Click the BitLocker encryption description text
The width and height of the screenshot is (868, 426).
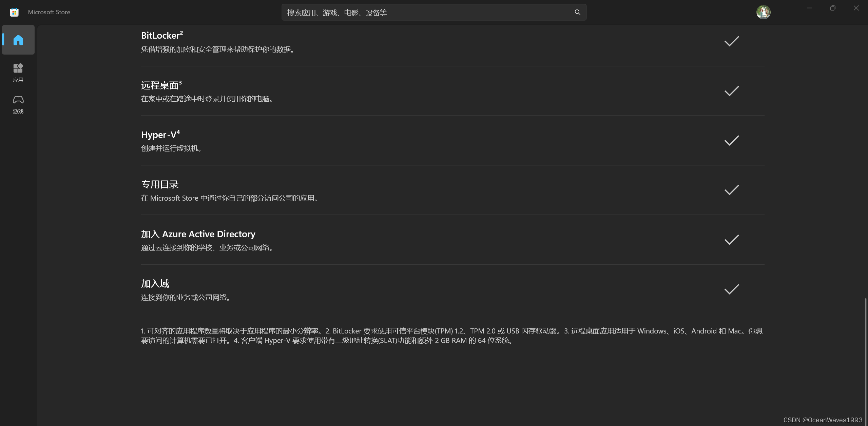point(218,49)
